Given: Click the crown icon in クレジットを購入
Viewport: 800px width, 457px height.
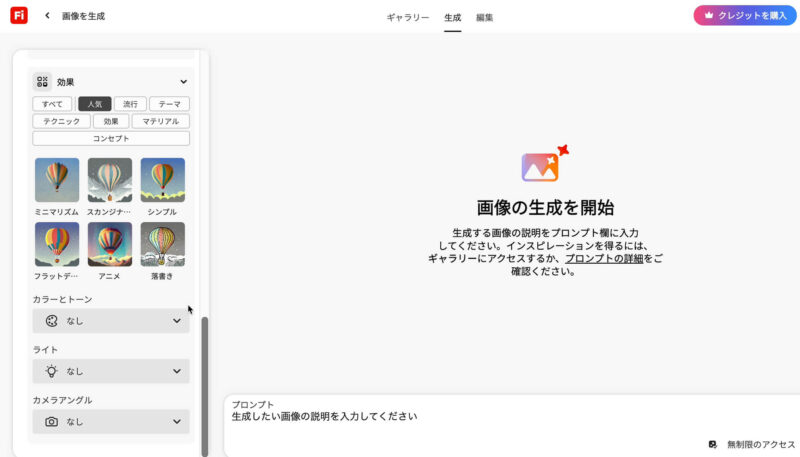Looking at the screenshot, I should (709, 15).
